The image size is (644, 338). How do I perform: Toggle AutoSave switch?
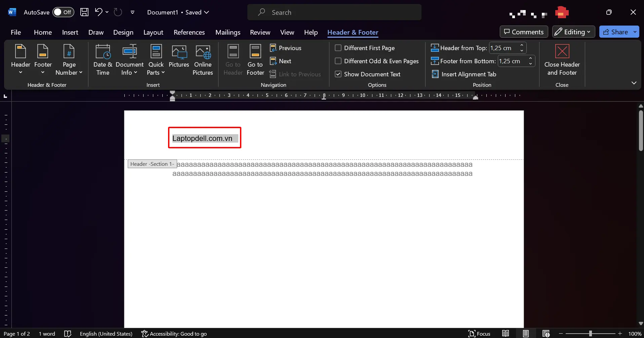click(63, 12)
